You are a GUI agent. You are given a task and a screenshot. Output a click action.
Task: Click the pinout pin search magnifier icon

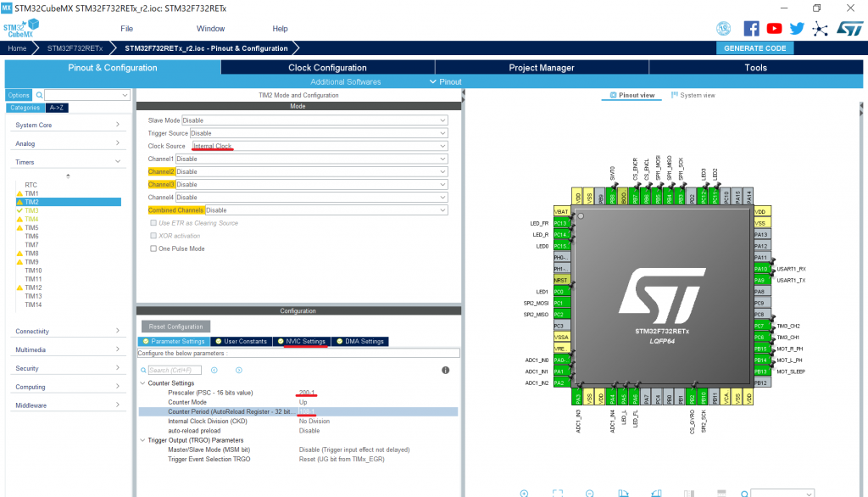(x=744, y=494)
